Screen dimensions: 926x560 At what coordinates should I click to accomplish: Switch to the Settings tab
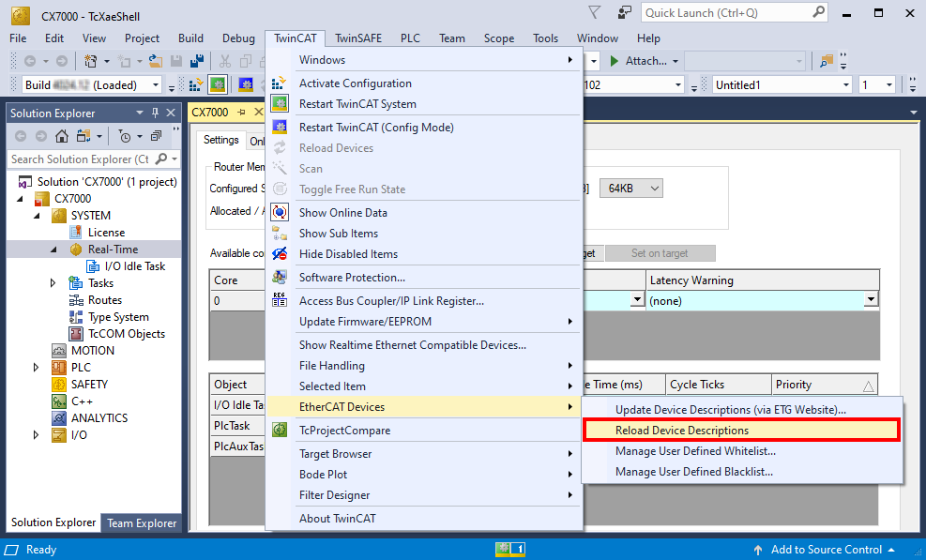click(x=221, y=140)
